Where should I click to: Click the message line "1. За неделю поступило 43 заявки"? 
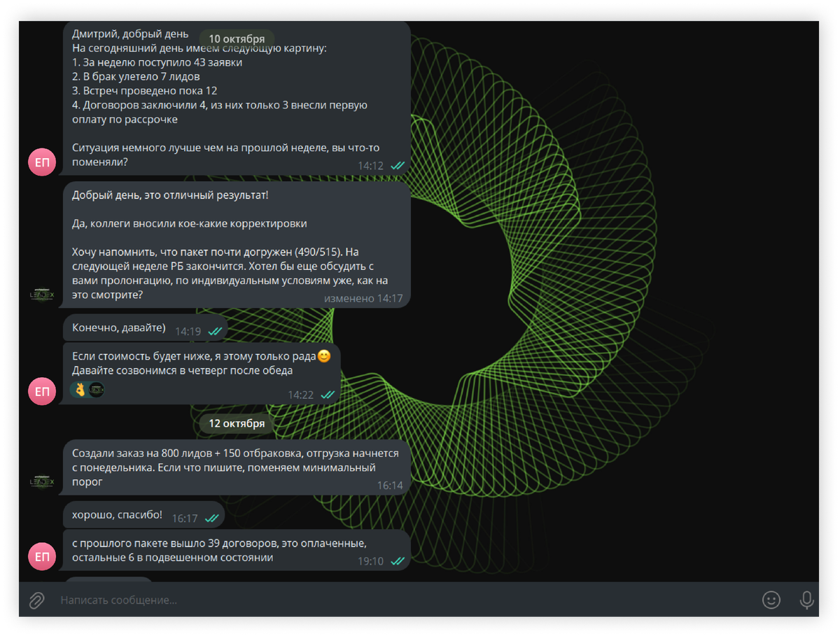157,62
